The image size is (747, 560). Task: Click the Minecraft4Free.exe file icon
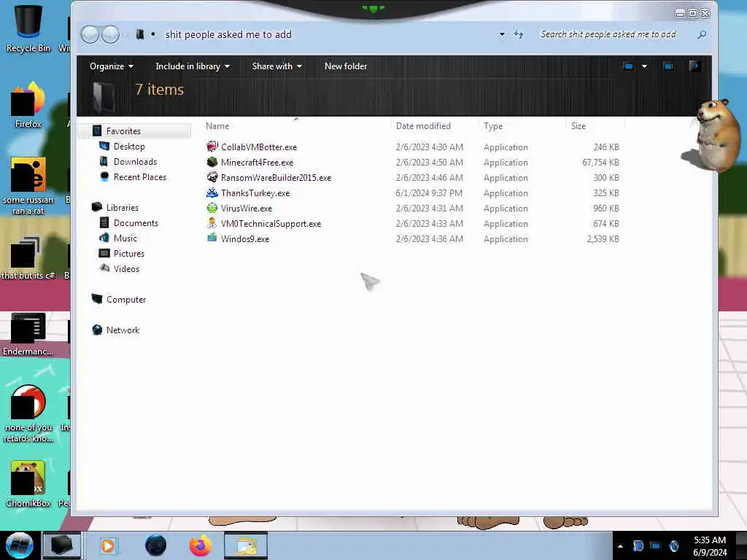pyautogui.click(x=212, y=162)
